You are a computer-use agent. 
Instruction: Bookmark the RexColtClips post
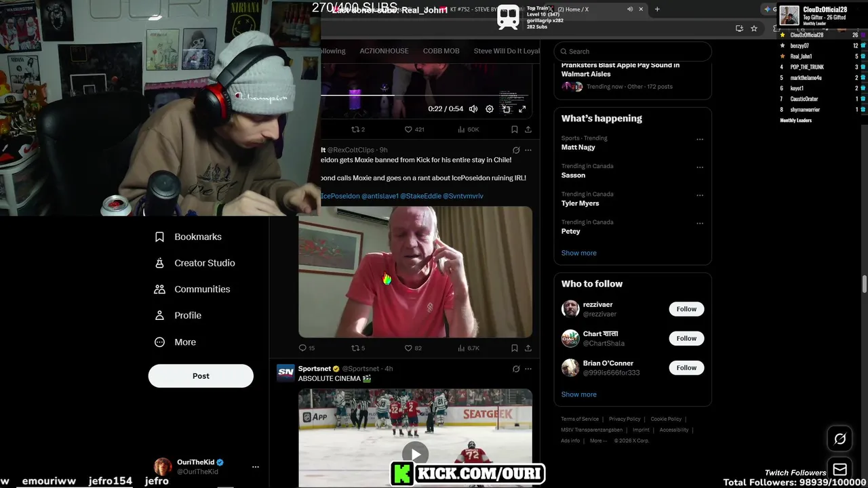click(x=515, y=348)
